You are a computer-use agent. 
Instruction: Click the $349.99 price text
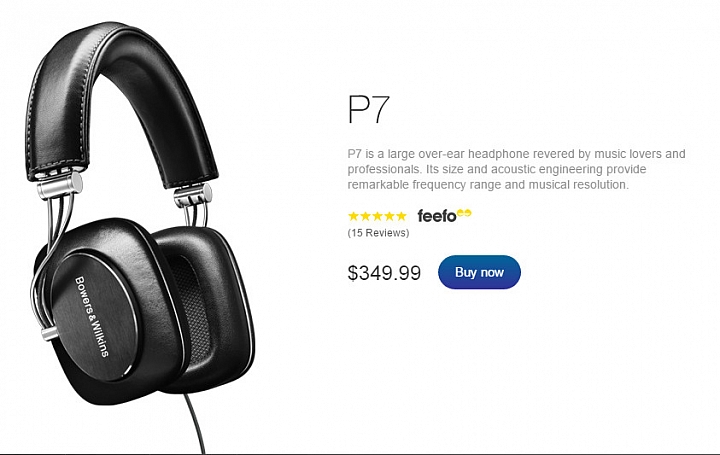tap(384, 273)
